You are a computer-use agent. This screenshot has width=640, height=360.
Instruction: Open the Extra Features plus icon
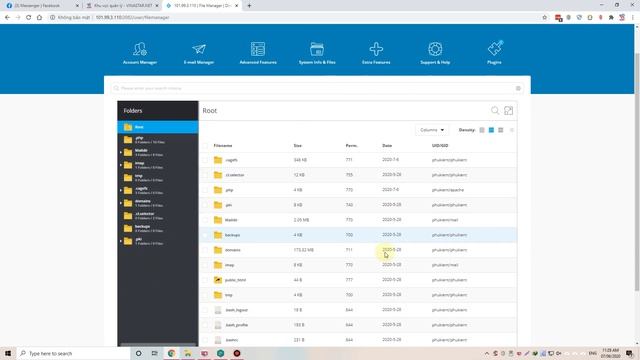tap(376, 49)
